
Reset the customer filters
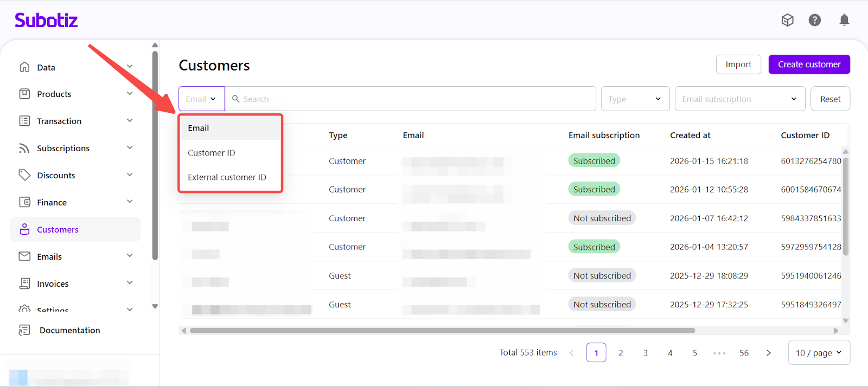point(830,99)
